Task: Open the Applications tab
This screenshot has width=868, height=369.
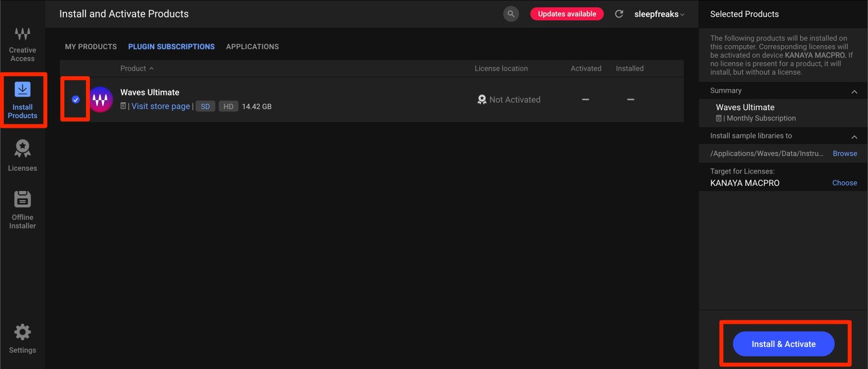Action: (x=252, y=46)
